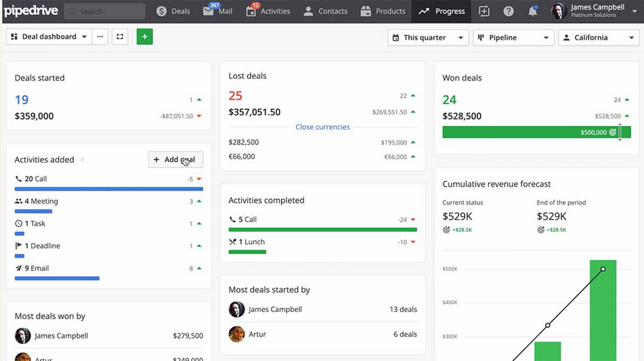Open the Pipeline filter dropdown
The width and height of the screenshot is (644, 361).
(513, 37)
